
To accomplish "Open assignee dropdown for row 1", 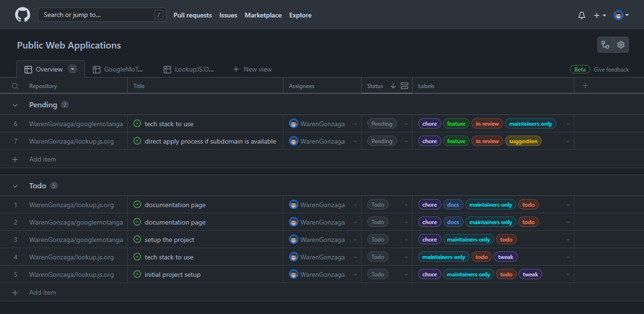I will (355, 205).
